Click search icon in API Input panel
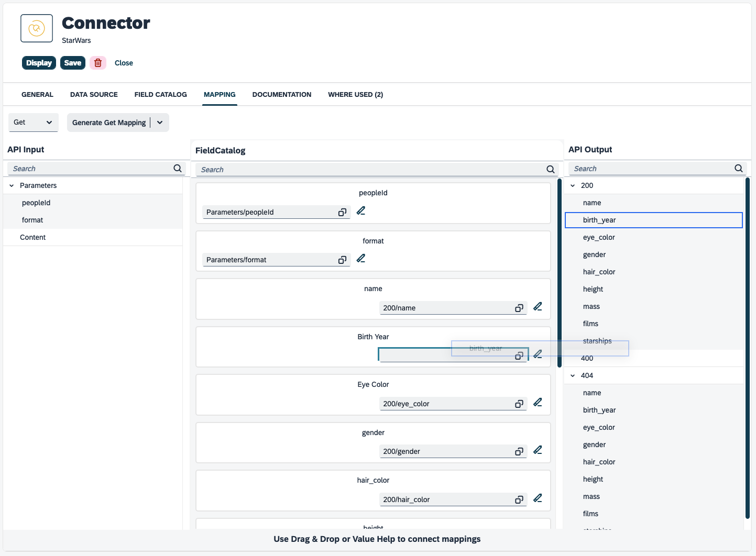756x556 pixels. tap(178, 169)
